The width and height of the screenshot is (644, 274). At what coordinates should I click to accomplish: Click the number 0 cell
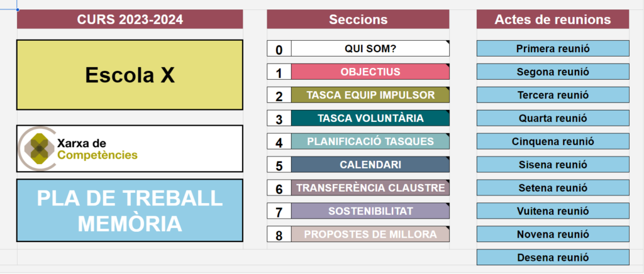click(279, 49)
